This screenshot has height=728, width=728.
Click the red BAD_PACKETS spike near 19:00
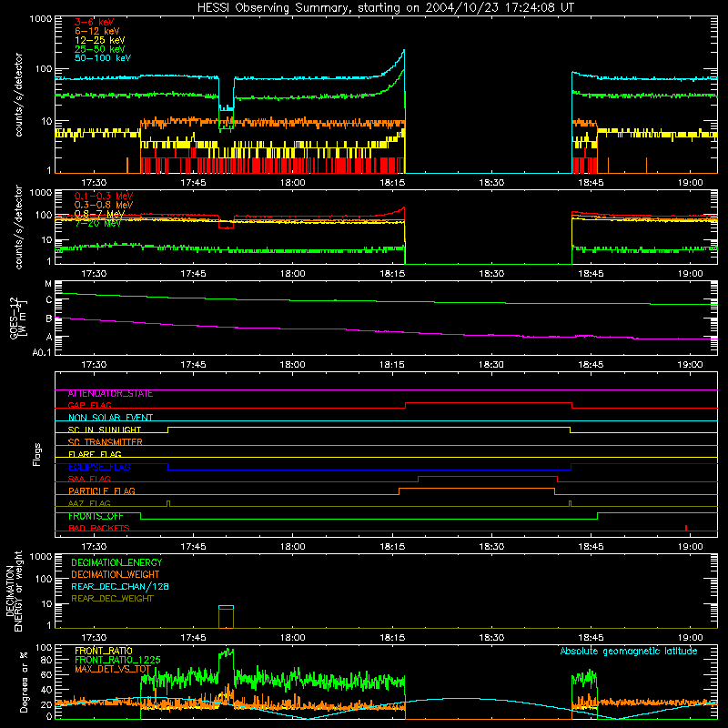(x=686, y=528)
